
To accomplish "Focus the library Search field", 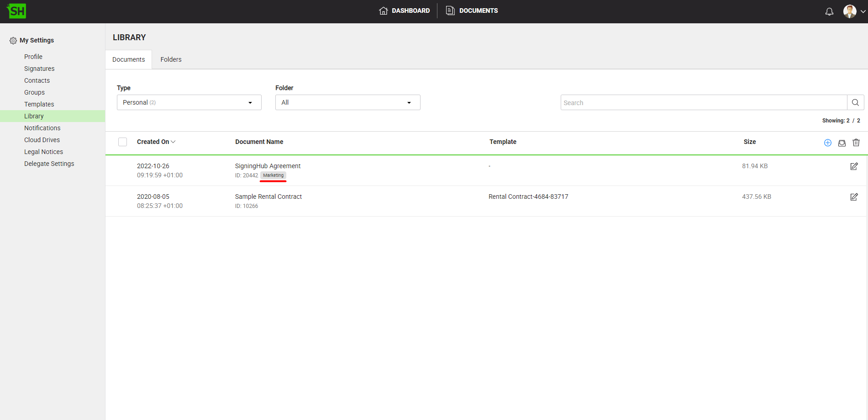I will pyautogui.click(x=703, y=102).
